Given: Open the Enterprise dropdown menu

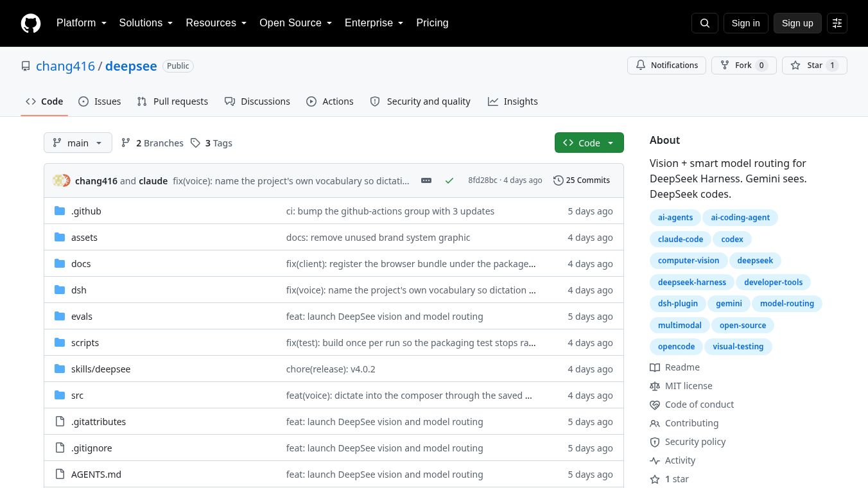Looking at the screenshot, I should pyautogui.click(x=374, y=23).
